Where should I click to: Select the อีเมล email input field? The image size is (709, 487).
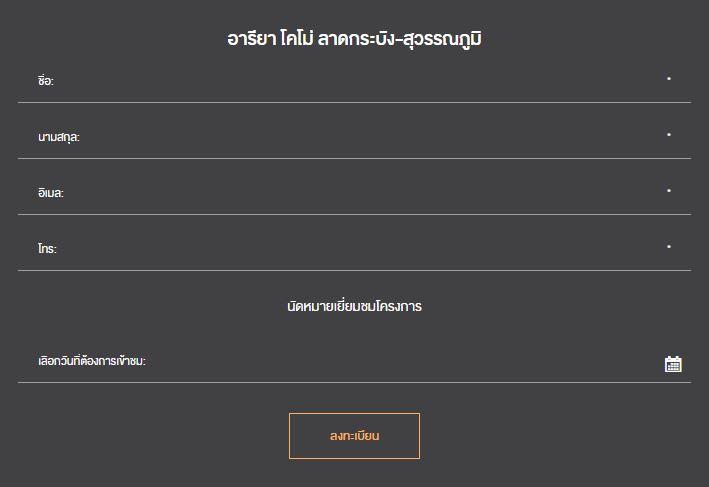[x=350, y=193]
